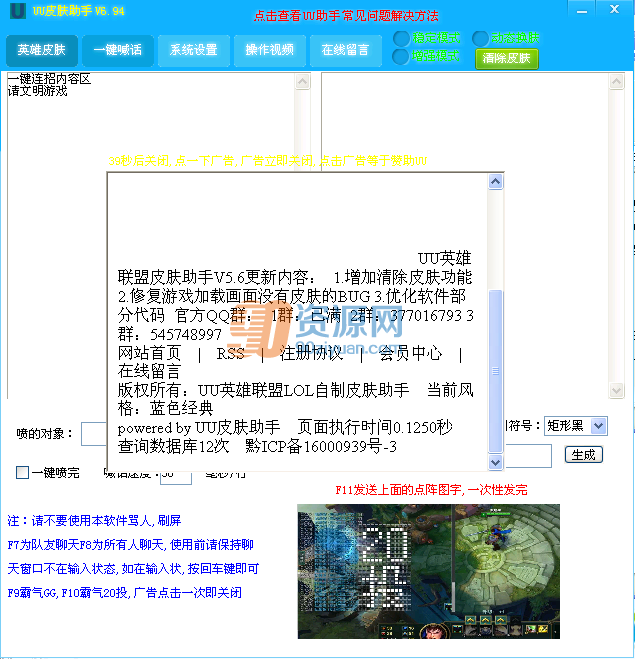Click the 生成 button
The width and height of the screenshot is (635, 659).
(x=584, y=455)
